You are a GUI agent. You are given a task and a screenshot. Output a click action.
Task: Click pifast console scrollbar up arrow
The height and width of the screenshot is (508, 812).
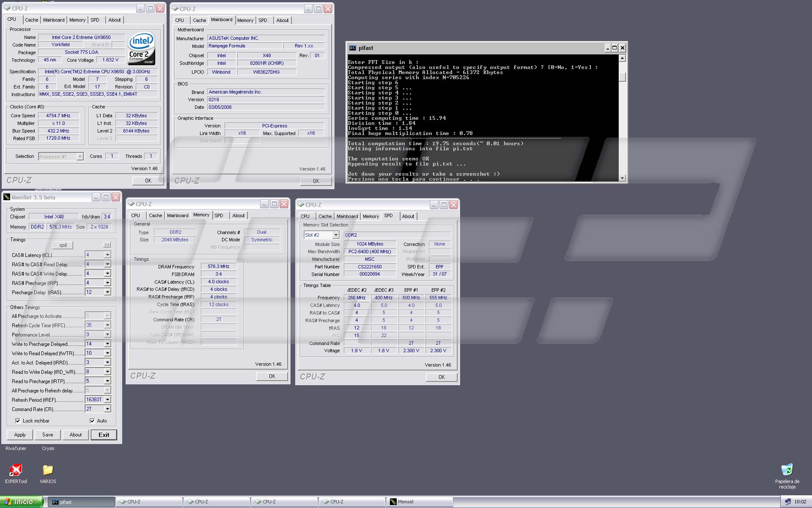point(622,58)
